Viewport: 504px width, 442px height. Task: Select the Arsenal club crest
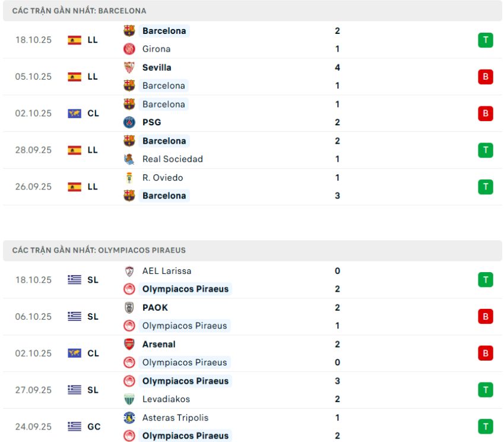pyautogui.click(x=128, y=344)
